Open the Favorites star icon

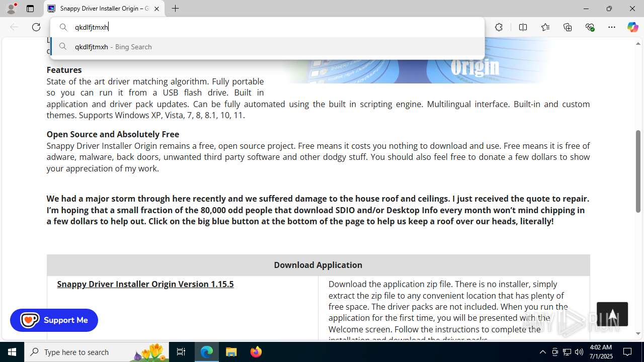(545, 27)
